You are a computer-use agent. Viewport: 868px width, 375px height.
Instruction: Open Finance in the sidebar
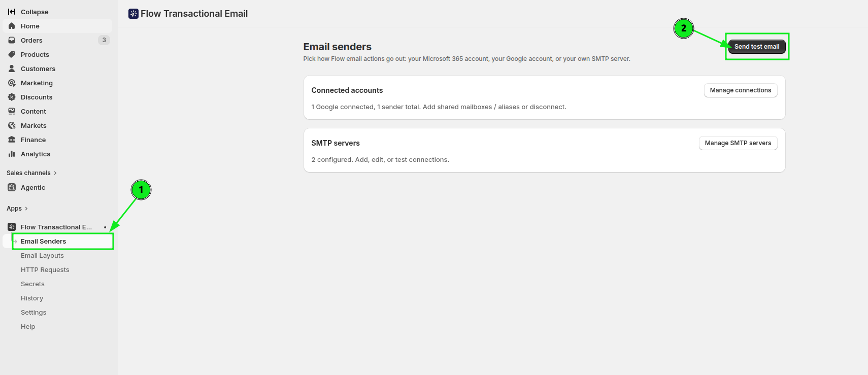tap(57, 140)
